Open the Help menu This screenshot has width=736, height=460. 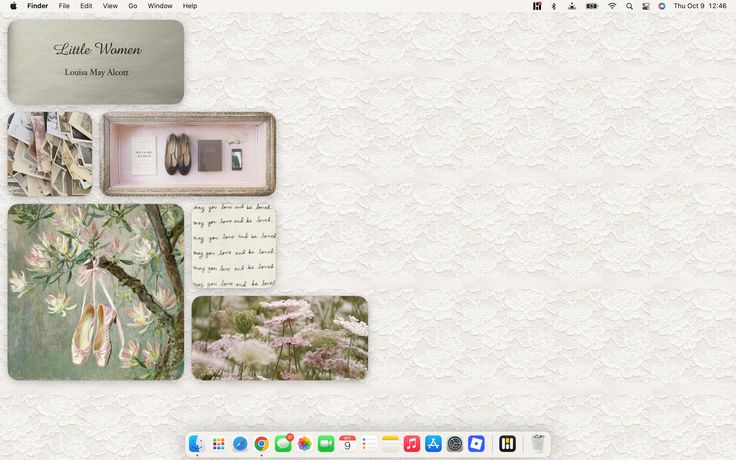pyautogui.click(x=190, y=6)
